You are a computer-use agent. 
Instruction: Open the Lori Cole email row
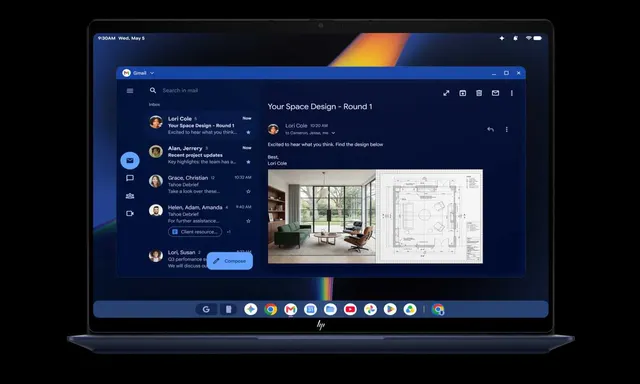201,125
